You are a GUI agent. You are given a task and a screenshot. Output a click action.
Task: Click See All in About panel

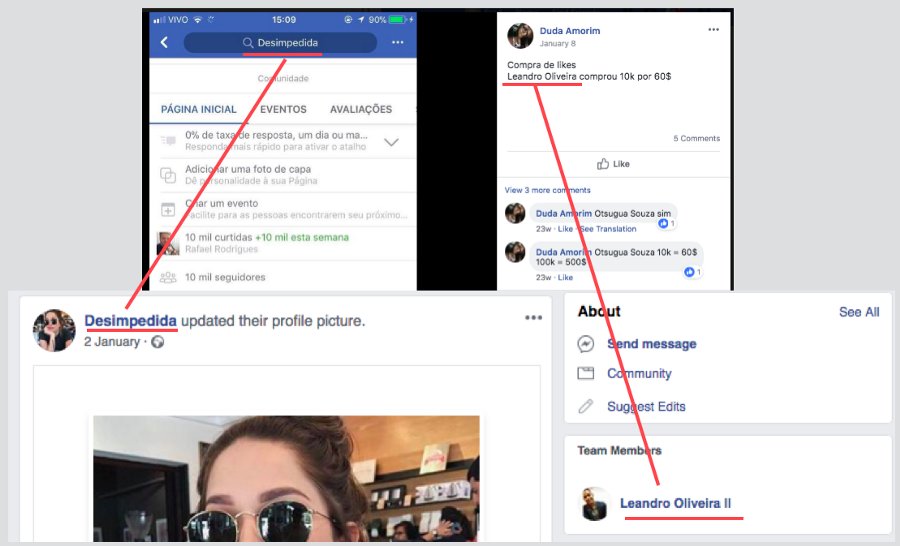(859, 312)
